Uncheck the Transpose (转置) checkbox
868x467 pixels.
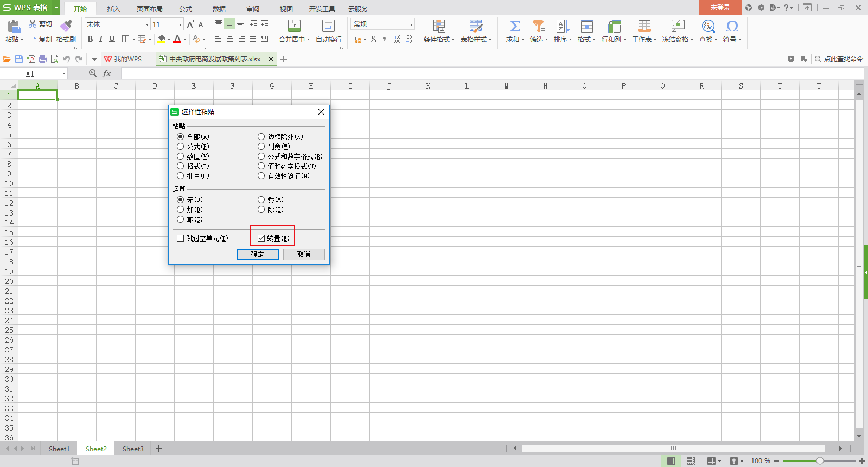[261, 238]
